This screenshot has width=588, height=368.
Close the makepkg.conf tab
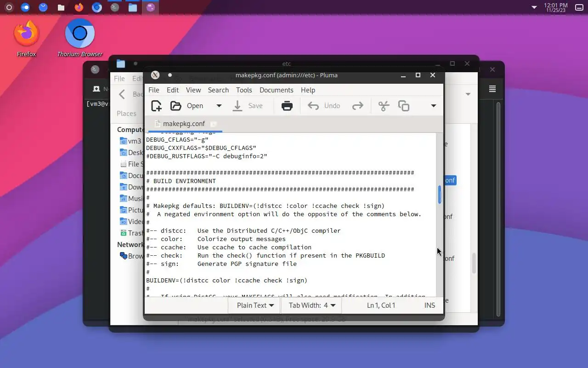[x=214, y=124]
